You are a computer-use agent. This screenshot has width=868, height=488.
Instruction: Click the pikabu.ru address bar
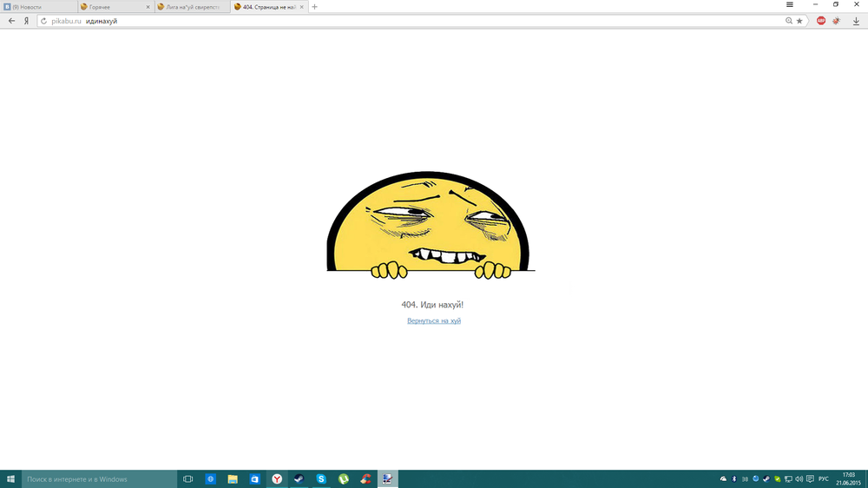417,21
